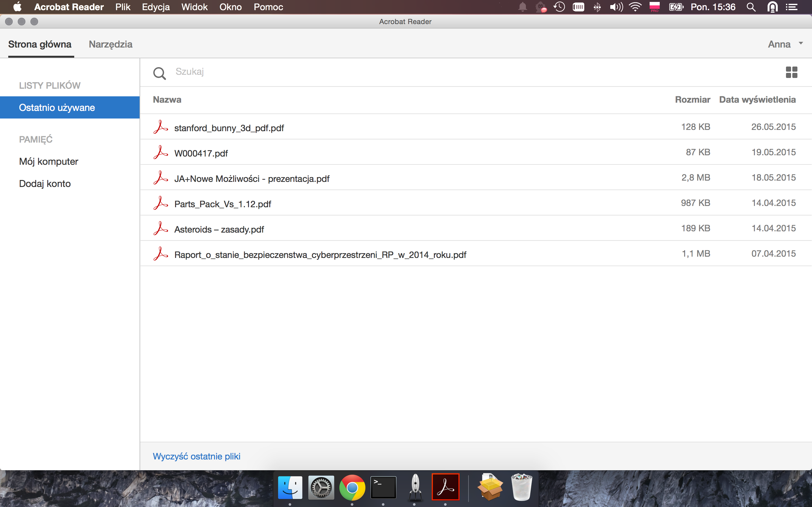The image size is (812, 507).
Task: Select Dodaj konto in sidebar
Action: tap(45, 184)
